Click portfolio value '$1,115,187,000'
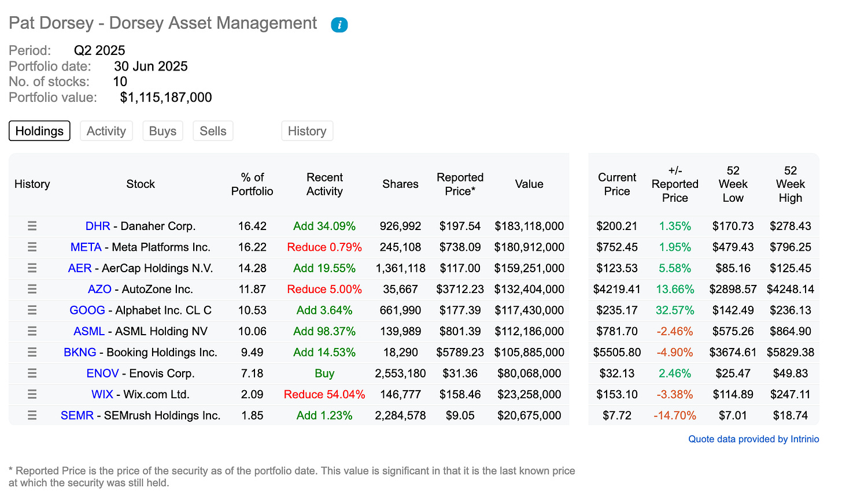 pyautogui.click(x=166, y=97)
